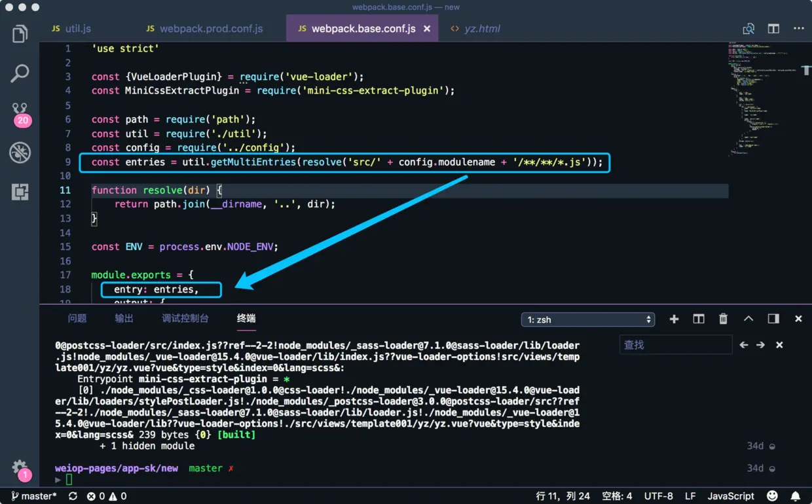Open errors and warnings count in status bar

click(107, 496)
